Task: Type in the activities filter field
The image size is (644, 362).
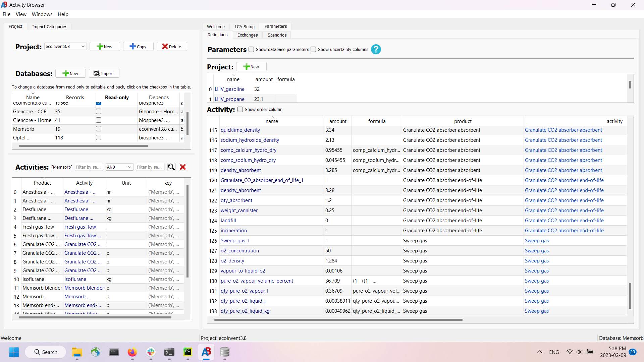Action: coord(88,167)
